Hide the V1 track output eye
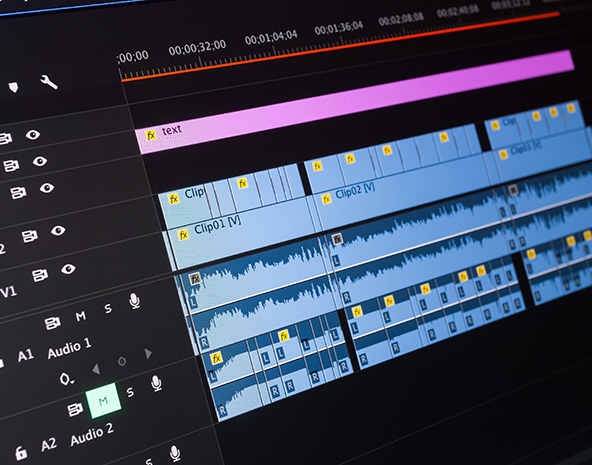Image resolution: width=592 pixels, height=465 pixels. (x=68, y=269)
